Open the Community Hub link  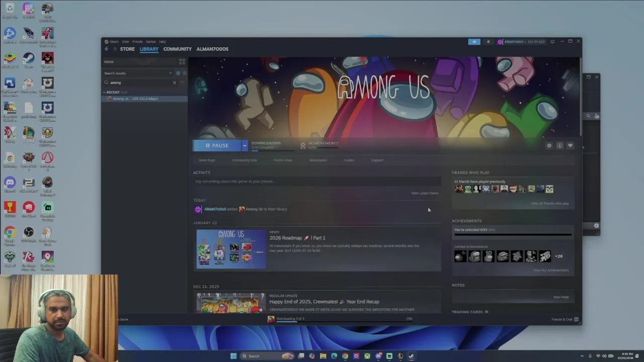click(x=245, y=160)
